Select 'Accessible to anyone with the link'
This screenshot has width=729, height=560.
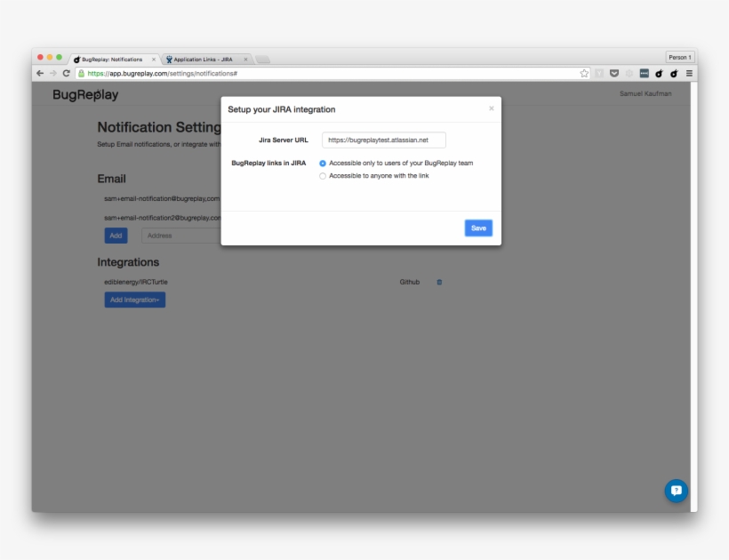pyautogui.click(x=323, y=176)
